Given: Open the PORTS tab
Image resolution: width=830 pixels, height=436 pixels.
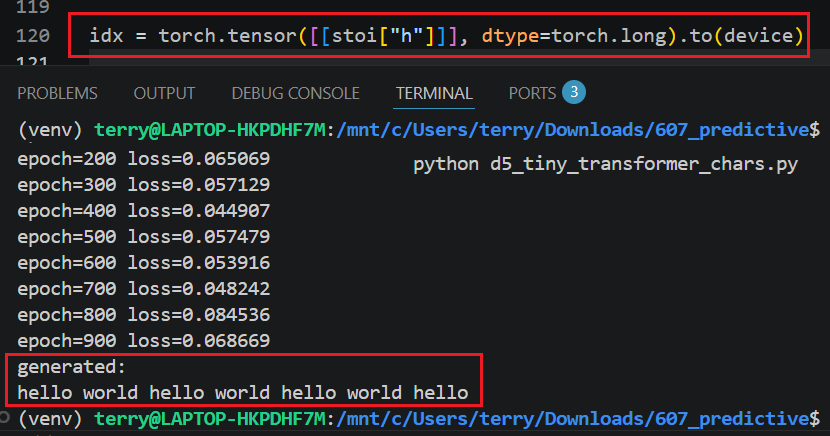Looking at the screenshot, I should click(x=532, y=94).
